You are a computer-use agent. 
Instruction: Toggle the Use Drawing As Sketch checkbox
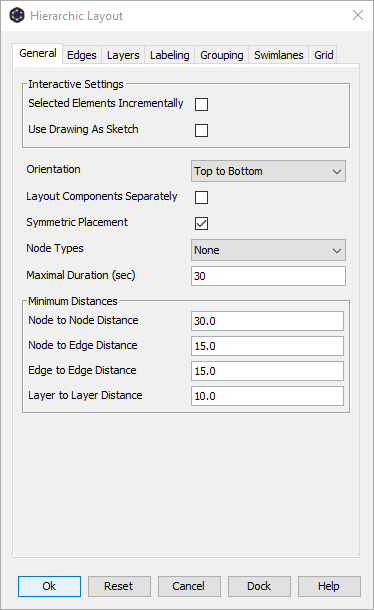(201, 130)
